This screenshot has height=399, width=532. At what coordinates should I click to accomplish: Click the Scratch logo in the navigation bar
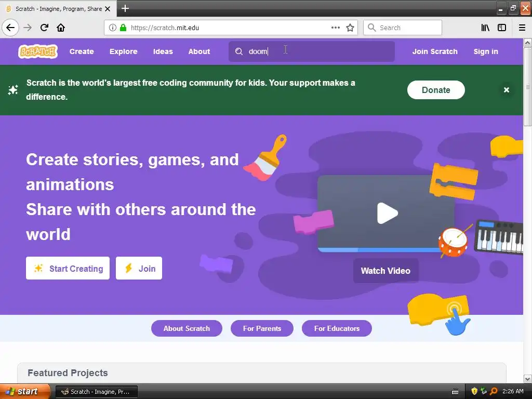(x=37, y=51)
